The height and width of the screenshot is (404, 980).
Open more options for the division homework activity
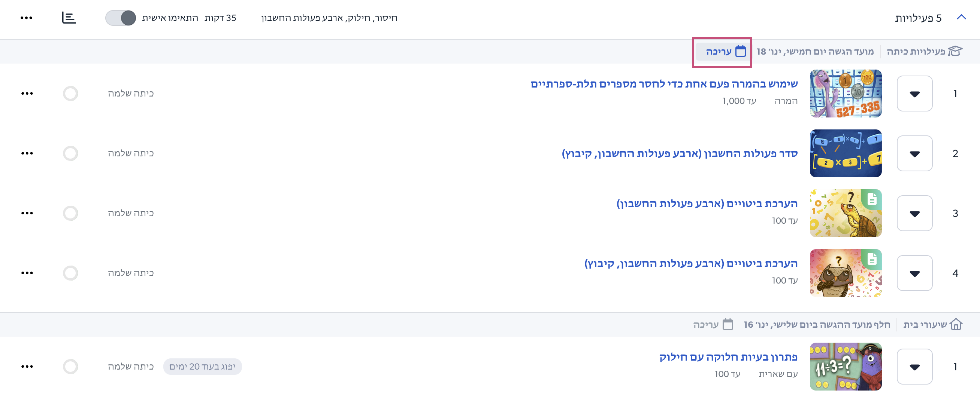pyautogui.click(x=27, y=367)
